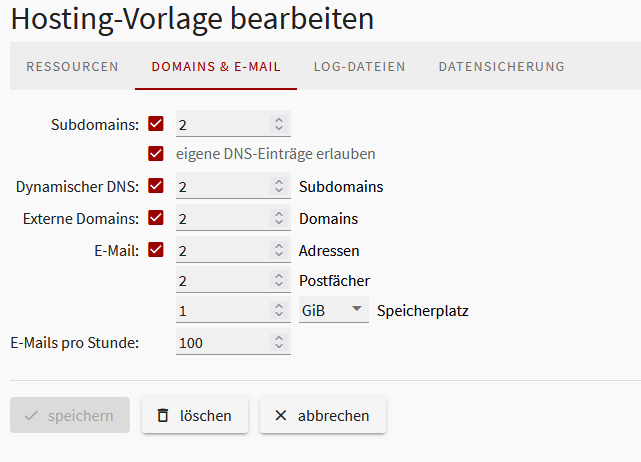Click the Postfächer stepper arrows
This screenshot has height=462, width=641.
[x=279, y=281]
